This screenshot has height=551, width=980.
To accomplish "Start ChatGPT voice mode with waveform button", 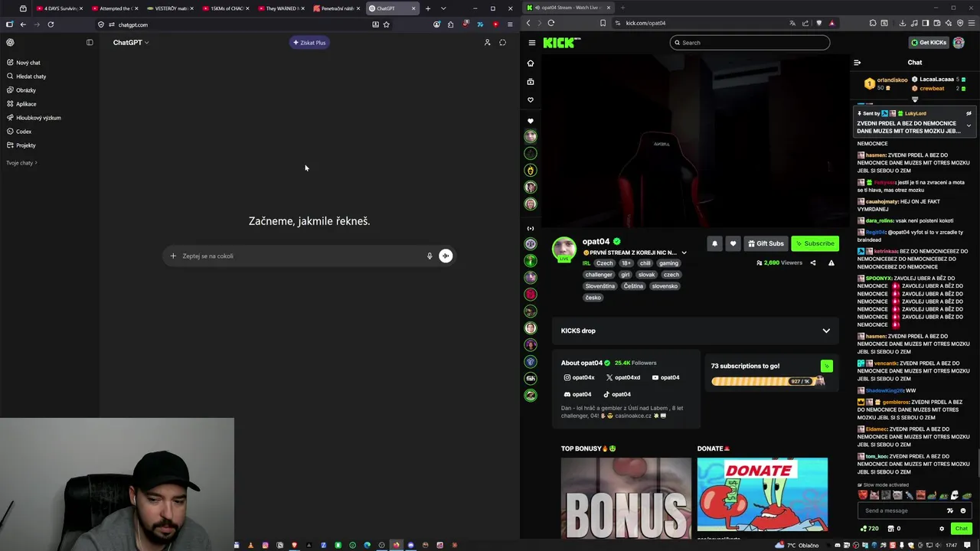I will click(x=446, y=256).
